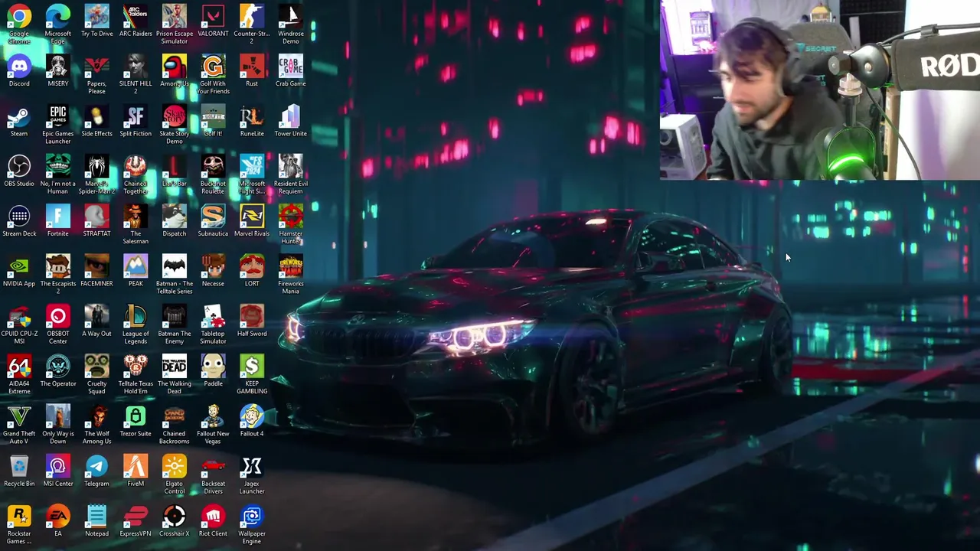Click Resident Evil Requiem icon

point(291,166)
